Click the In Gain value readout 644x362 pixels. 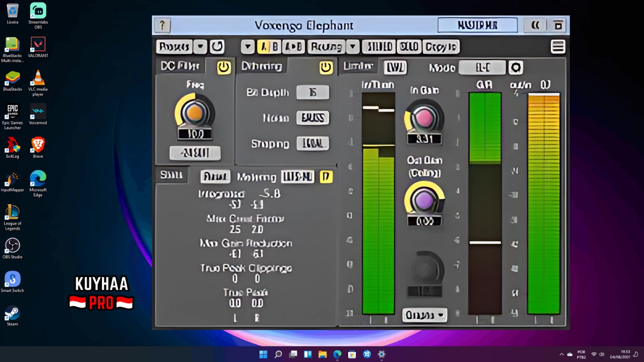[425, 139]
